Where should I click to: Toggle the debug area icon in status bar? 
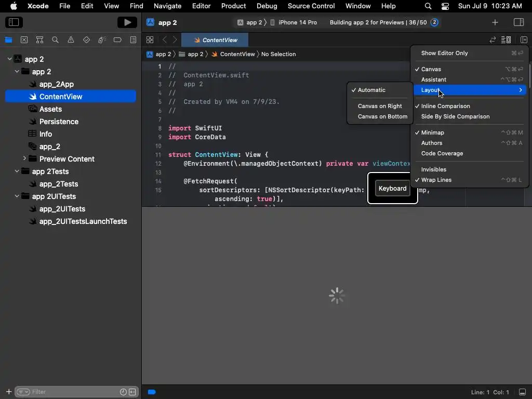(x=523, y=392)
